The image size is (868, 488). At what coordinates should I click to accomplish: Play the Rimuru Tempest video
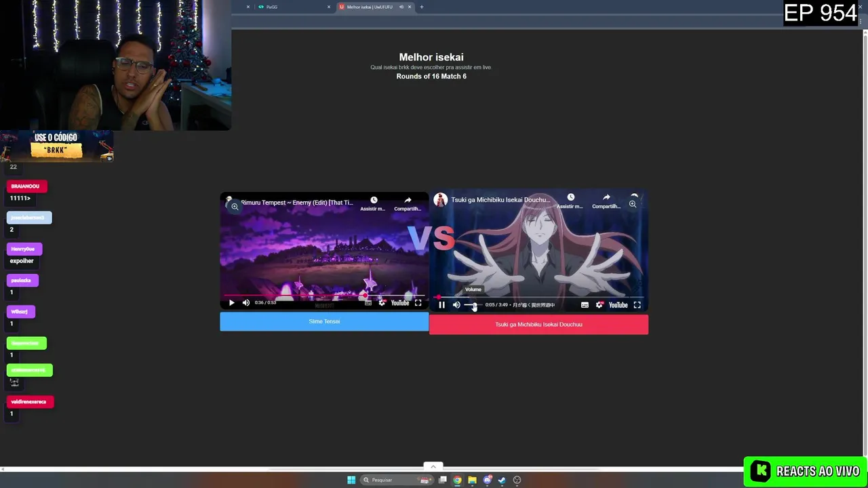(231, 303)
